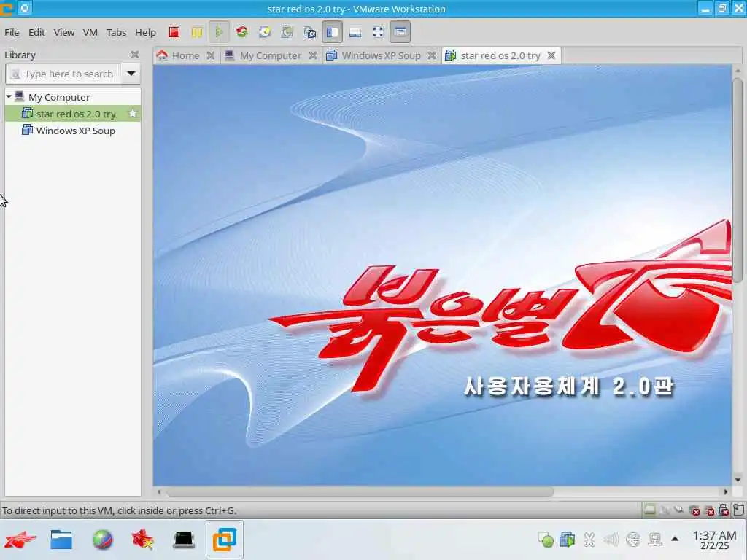Click the network computer tray icon
This screenshot has width=747, height=560.
point(656,540)
